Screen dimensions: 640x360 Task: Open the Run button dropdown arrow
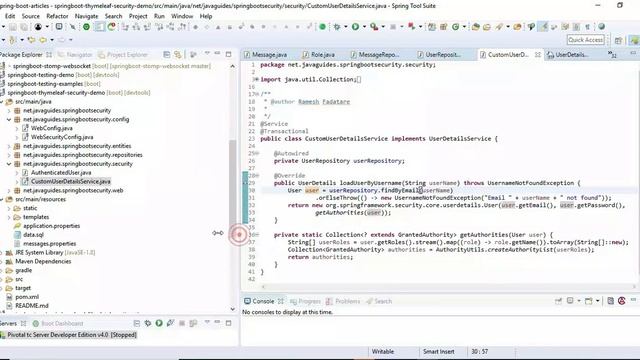pos(364,27)
